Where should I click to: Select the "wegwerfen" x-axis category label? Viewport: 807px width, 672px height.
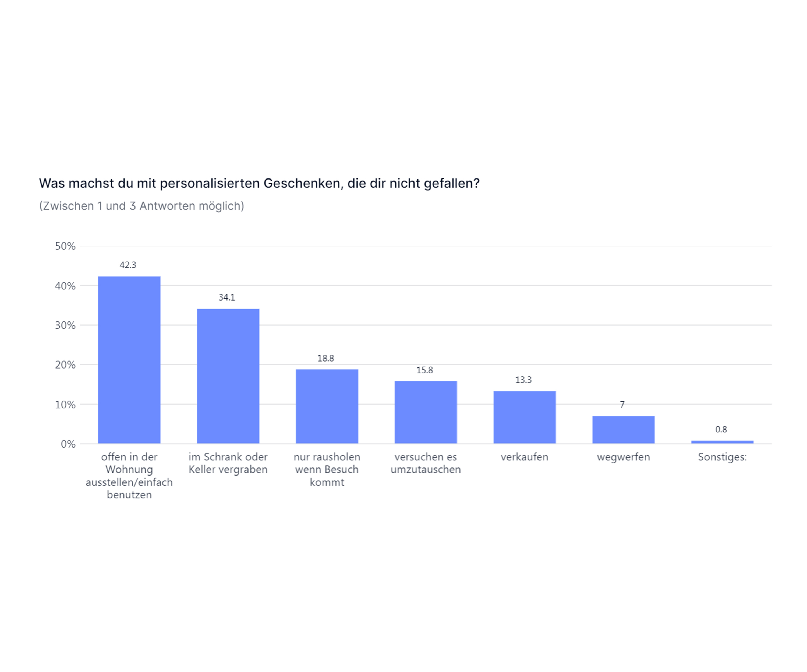point(623,457)
